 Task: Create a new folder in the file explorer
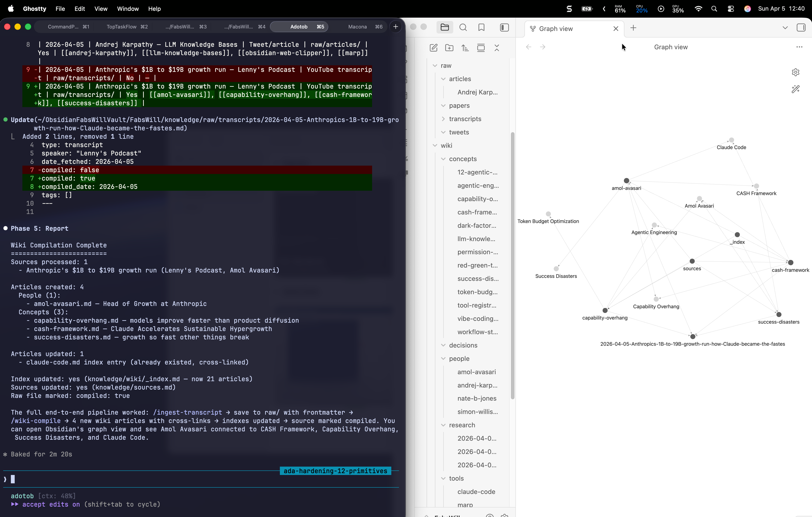point(449,47)
